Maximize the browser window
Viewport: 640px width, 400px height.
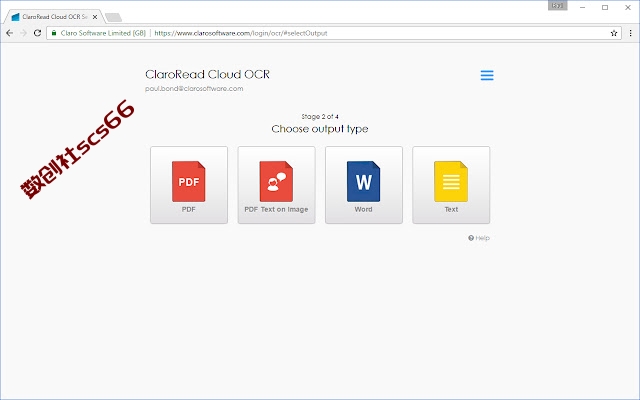605,7
